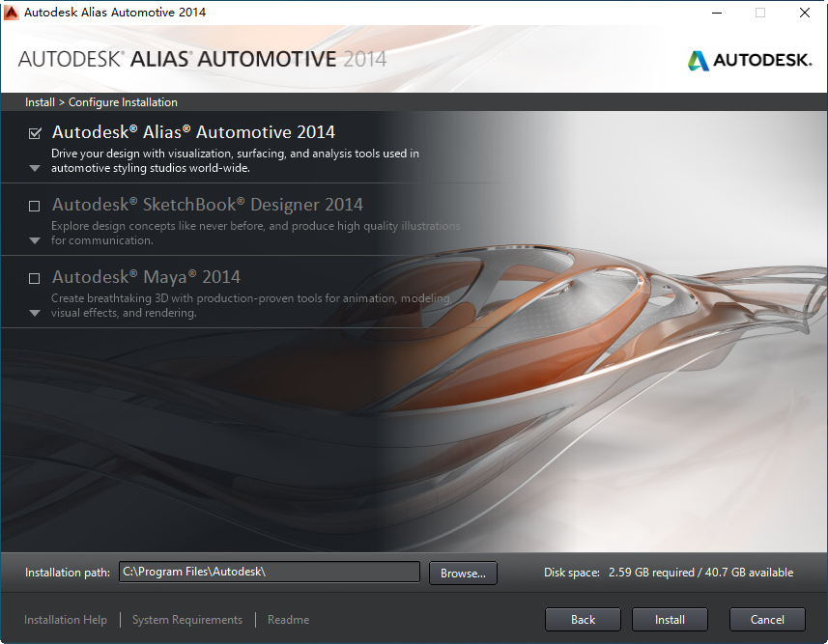
Task: Click the Maya description about animation and rendering
Action: pos(251,306)
